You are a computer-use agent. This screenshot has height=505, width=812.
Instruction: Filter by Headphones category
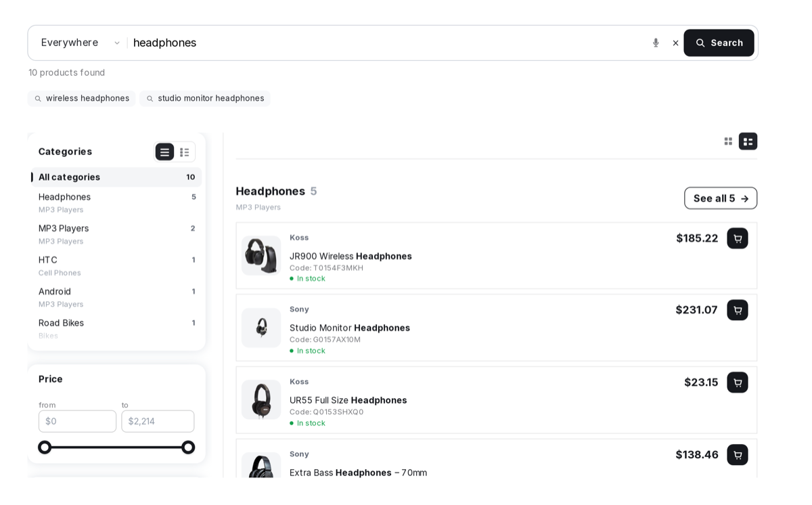point(116,202)
